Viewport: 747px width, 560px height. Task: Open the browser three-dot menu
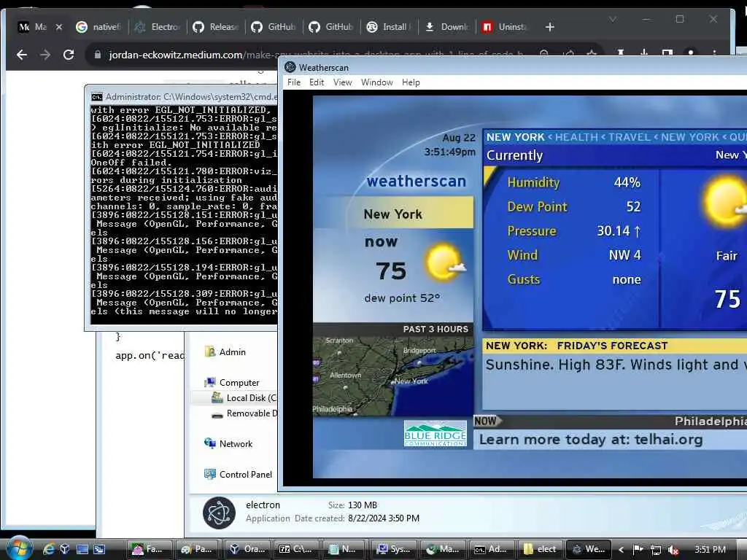pos(714,53)
